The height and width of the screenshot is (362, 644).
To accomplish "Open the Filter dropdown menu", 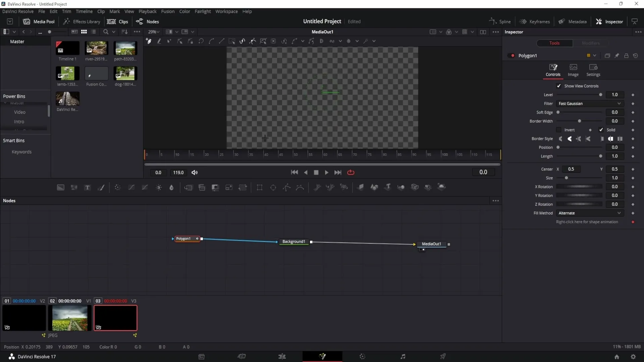I will pyautogui.click(x=590, y=104).
